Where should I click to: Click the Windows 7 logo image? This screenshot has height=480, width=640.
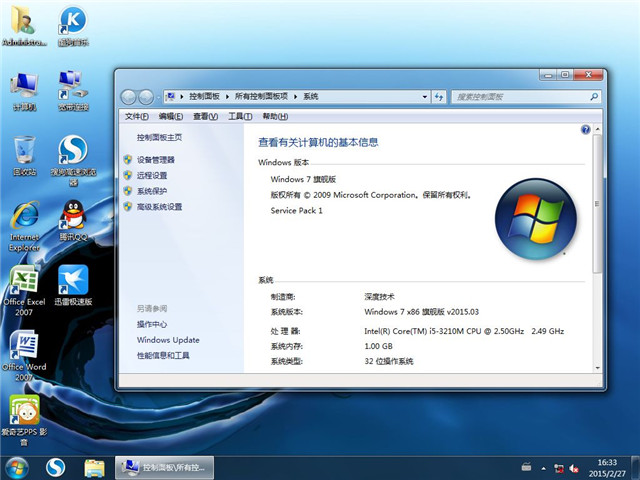[536, 219]
